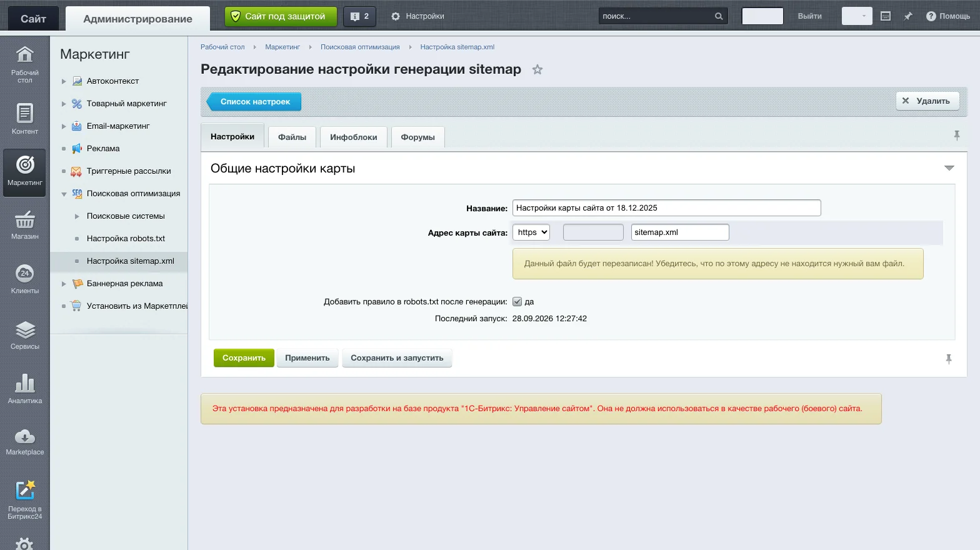
Task: Click the Сохранить и запустить button
Action: coord(397,358)
